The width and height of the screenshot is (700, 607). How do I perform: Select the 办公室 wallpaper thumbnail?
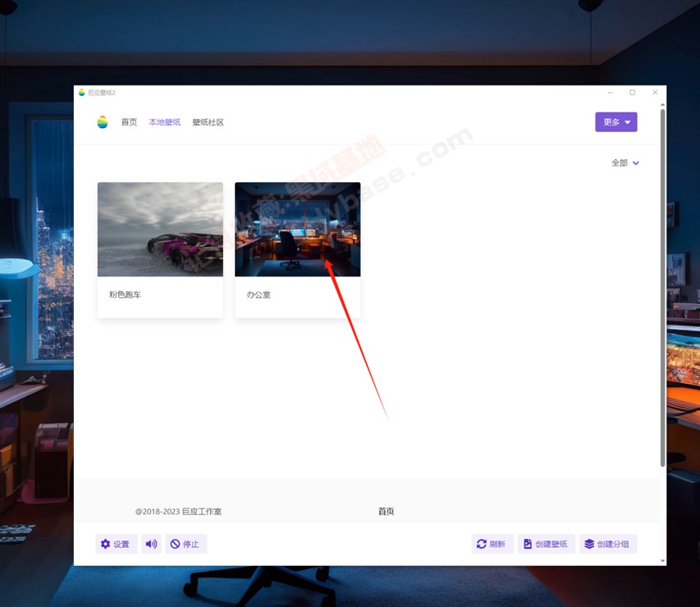297,229
